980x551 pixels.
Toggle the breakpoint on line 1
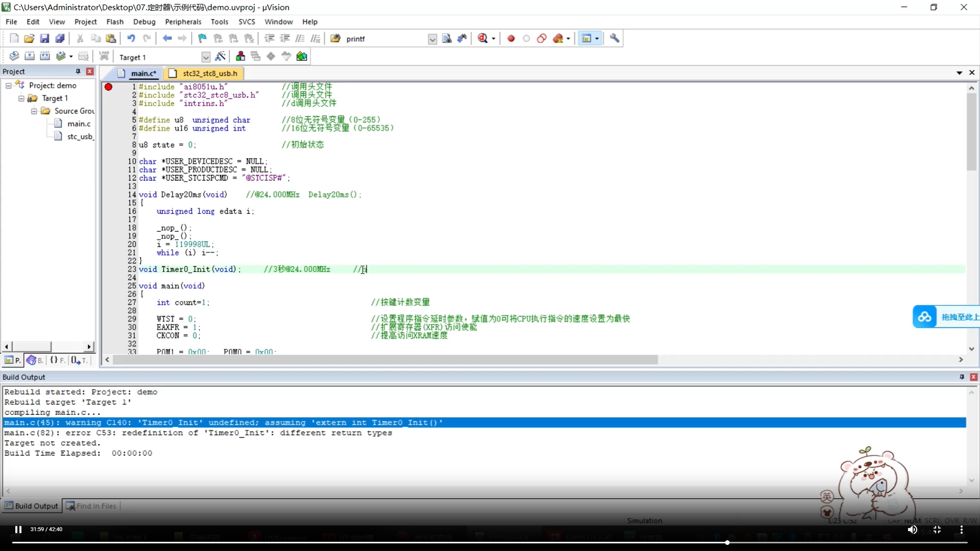click(x=109, y=87)
